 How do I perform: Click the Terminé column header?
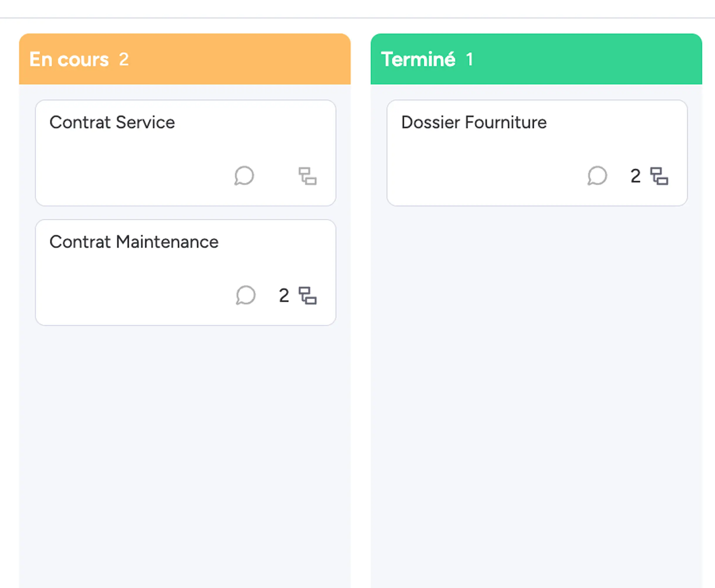coord(536,59)
